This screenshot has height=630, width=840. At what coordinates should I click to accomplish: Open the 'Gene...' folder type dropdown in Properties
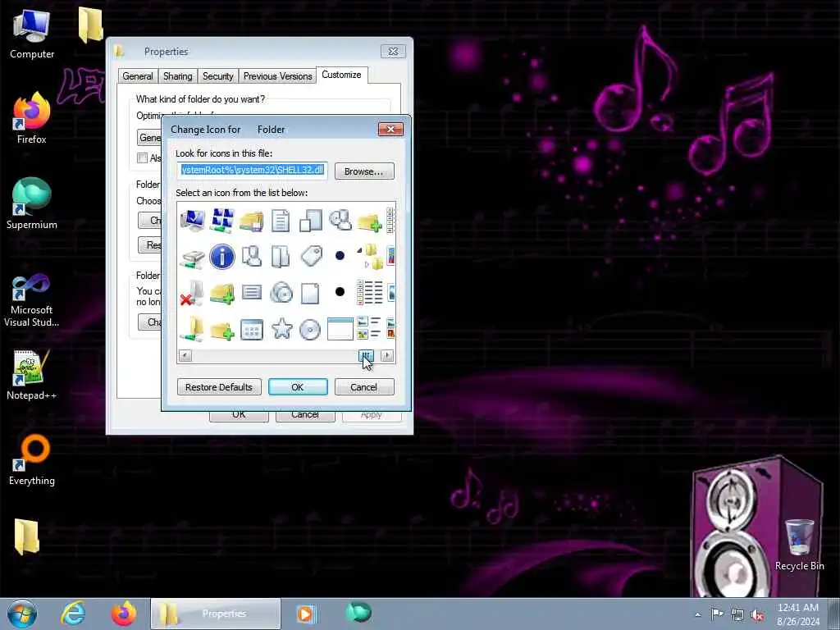pos(149,138)
